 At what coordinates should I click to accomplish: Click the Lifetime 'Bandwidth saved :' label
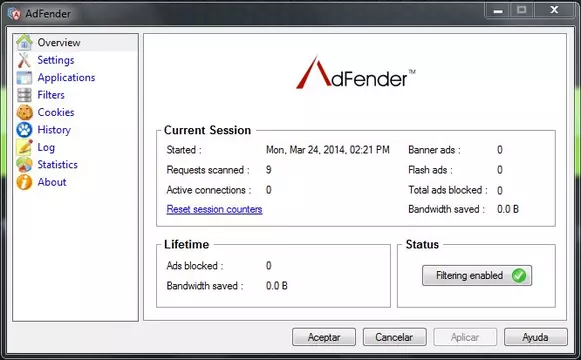click(x=205, y=286)
